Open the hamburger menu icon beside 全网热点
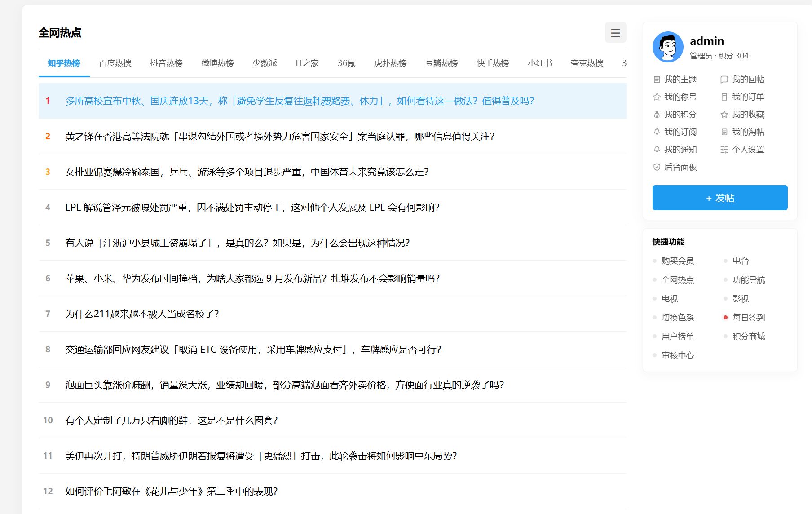Image resolution: width=812 pixels, height=514 pixels. click(x=615, y=33)
